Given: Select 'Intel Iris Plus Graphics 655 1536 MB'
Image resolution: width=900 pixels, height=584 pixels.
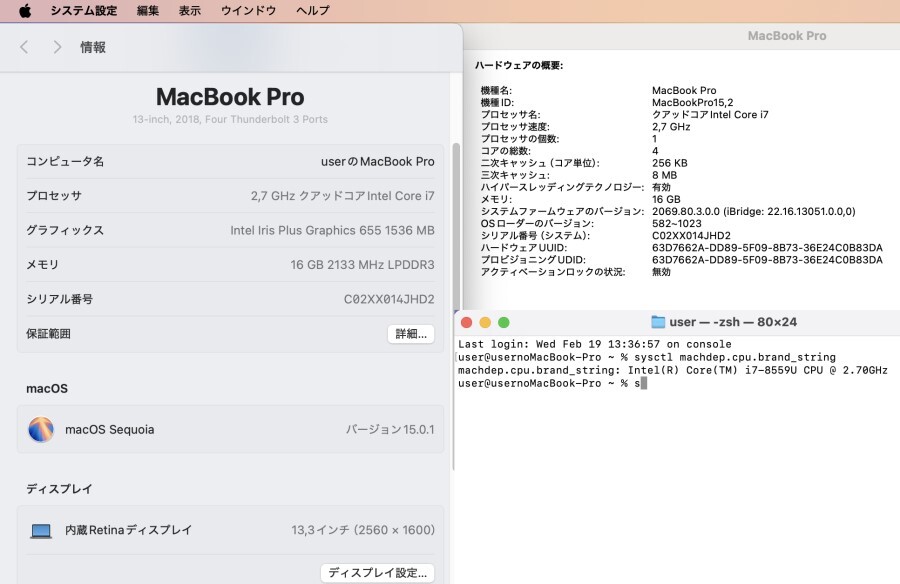Looking at the screenshot, I should pos(332,230).
